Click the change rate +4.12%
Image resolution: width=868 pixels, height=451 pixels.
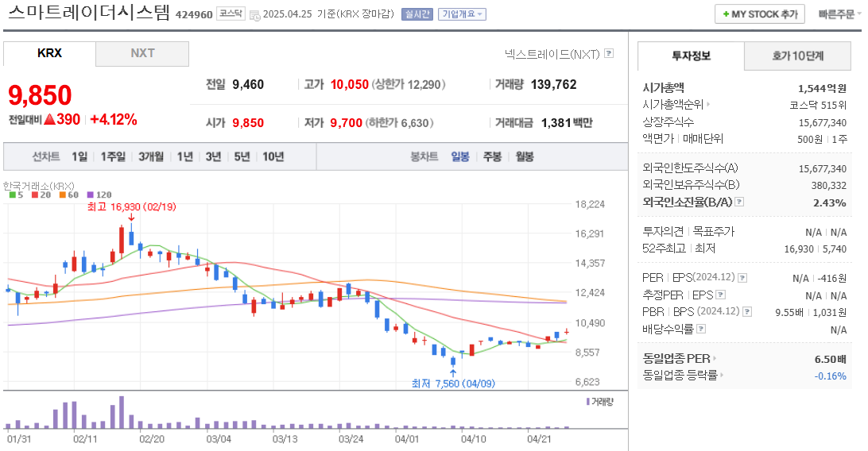114,119
